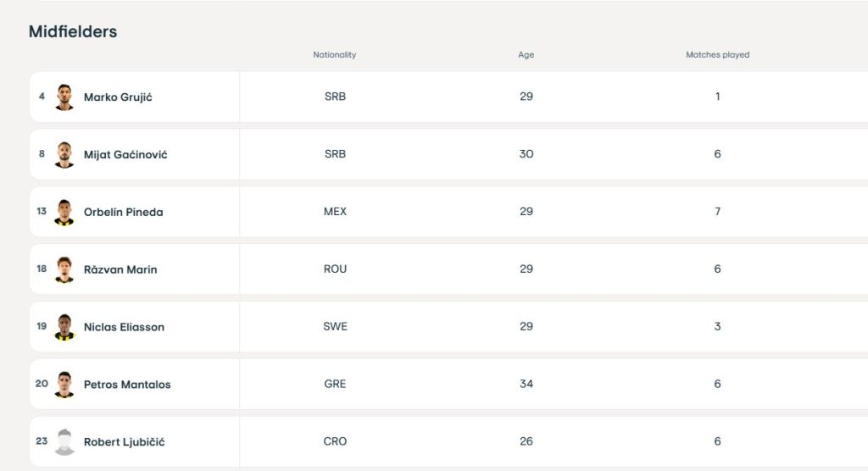Click the Midfielders section heading
This screenshot has height=471, width=868.
pos(73,32)
